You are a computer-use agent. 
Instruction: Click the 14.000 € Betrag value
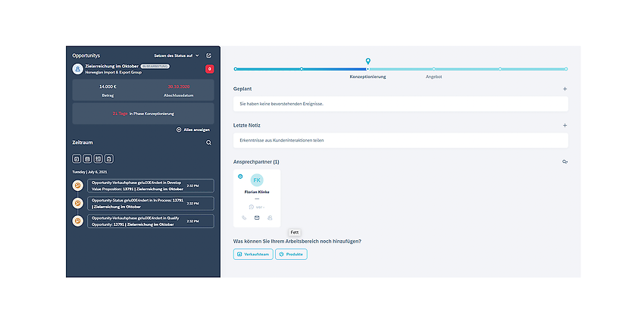(108, 86)
